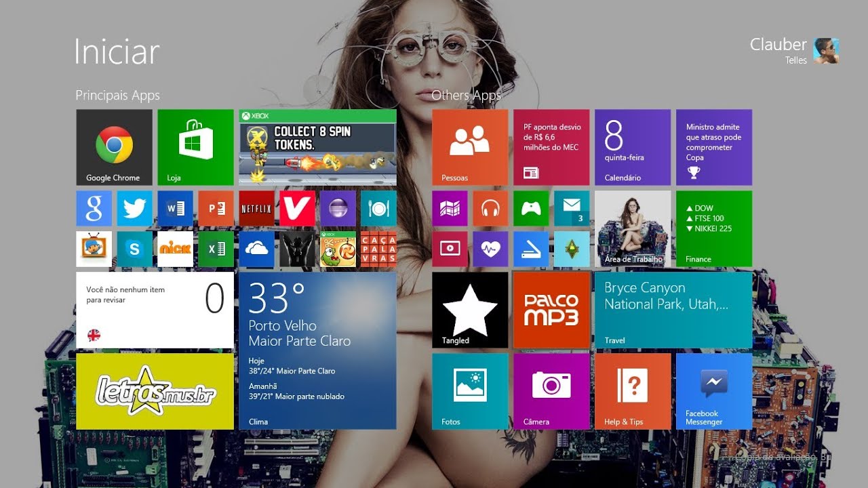The image size is (868, 488).
Task: Launch the Twitter tile
Action: 134,209
